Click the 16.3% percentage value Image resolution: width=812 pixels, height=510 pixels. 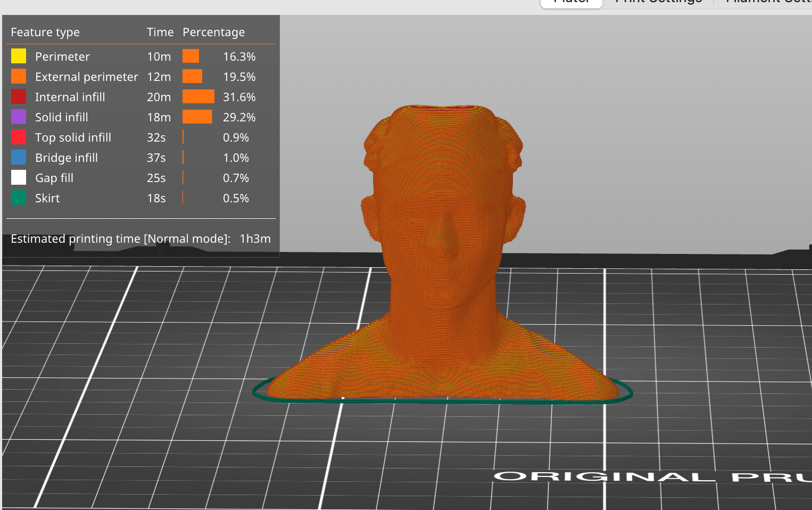click(x=239, y=56)
